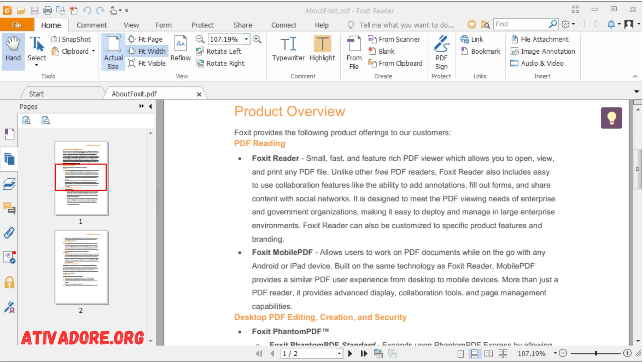Create PDF From File
The width and height of the screenshot is (644, 362).
click(354, 52)
